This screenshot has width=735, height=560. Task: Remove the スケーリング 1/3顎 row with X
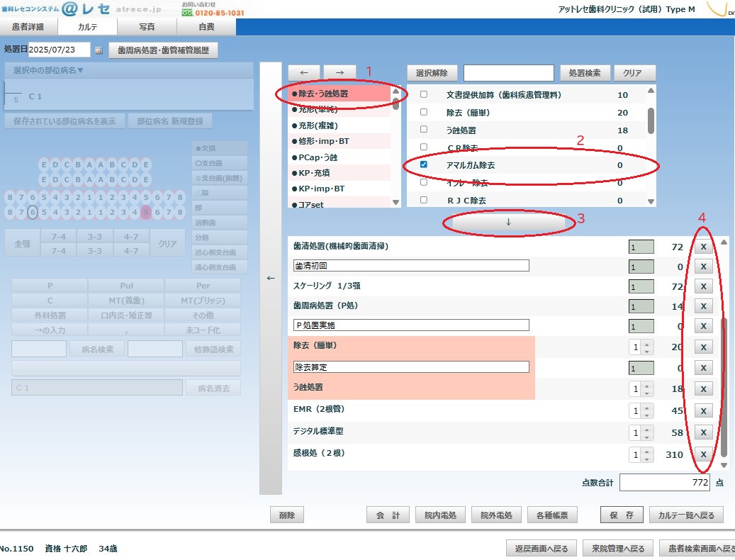702,286
